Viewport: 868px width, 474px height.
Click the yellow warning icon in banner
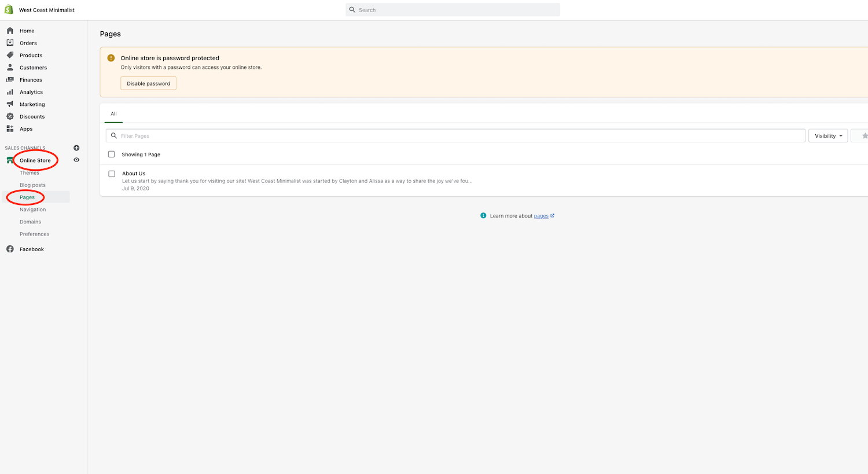click(111, 58)
